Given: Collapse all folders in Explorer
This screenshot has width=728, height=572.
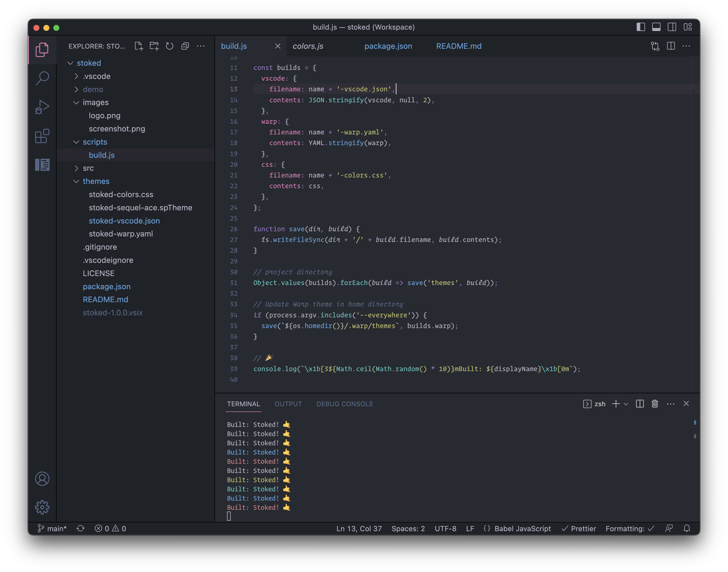Looking at the screenshot, I should point(185,46).
